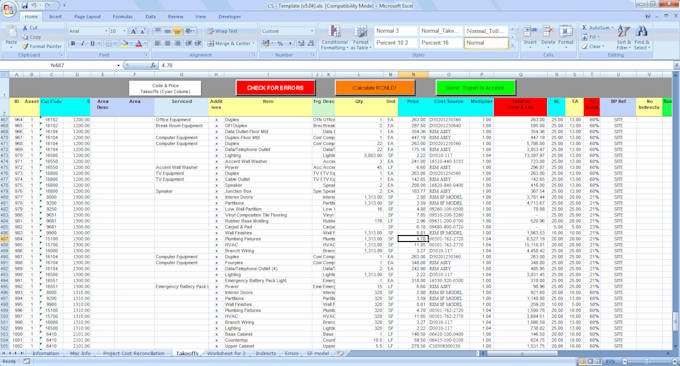Center text horizontally
Image resolution: width=680 pixels, height=366 pixels.
[167, 43]
